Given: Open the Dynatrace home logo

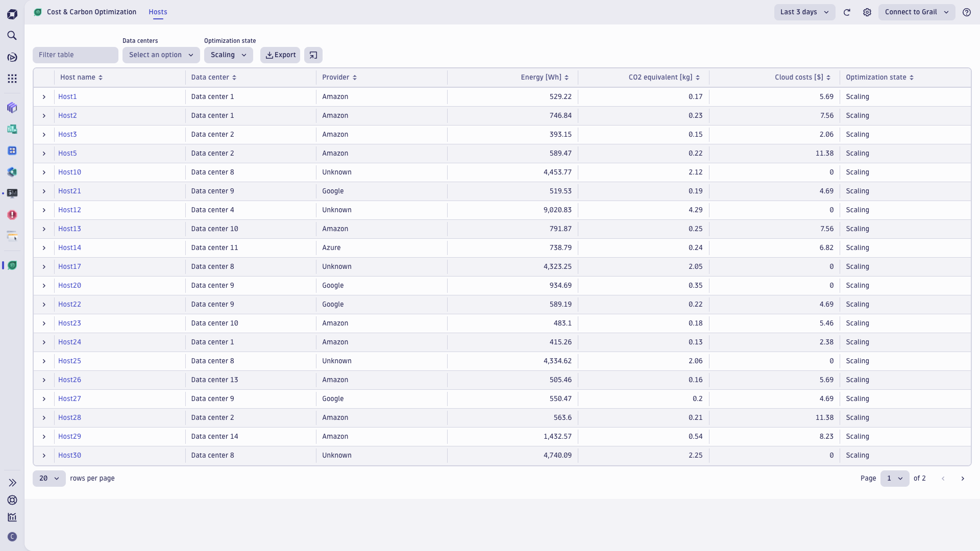Looking at the screenshot, I should 12,14.
